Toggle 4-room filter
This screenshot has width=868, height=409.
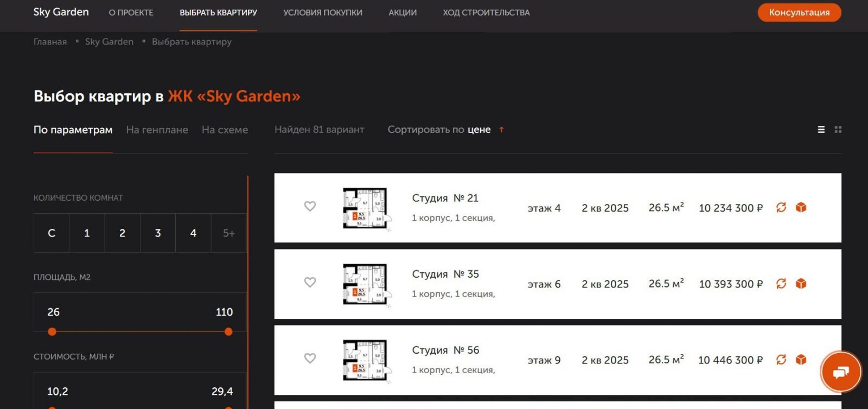pyautogui.click(x=193, y=233)
